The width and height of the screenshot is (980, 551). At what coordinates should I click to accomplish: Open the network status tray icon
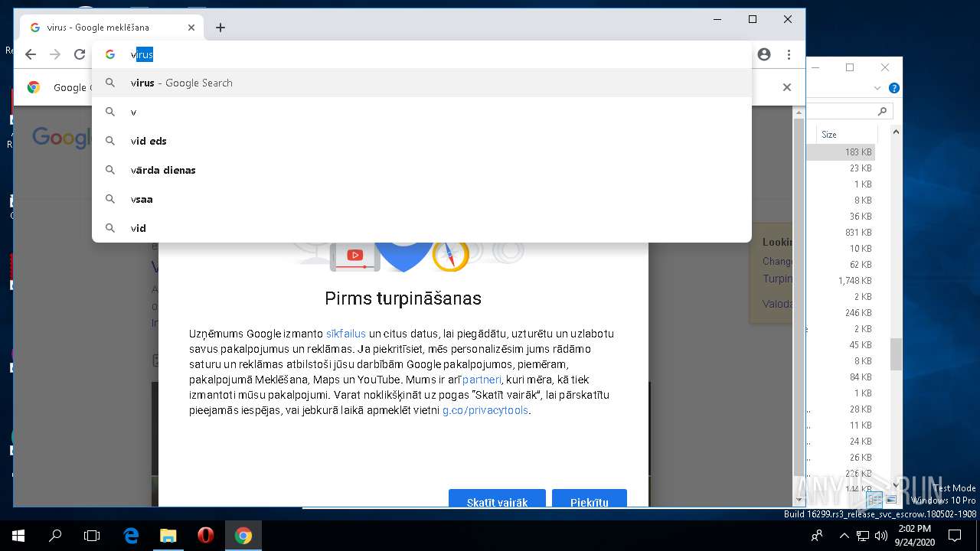(862, 536)
